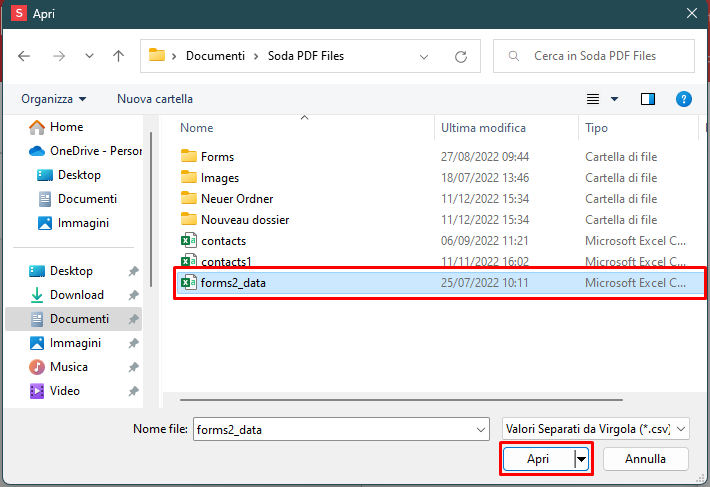Sort by Ultima modifica column
Screen dimensions: 710x487
coord(483,128)
